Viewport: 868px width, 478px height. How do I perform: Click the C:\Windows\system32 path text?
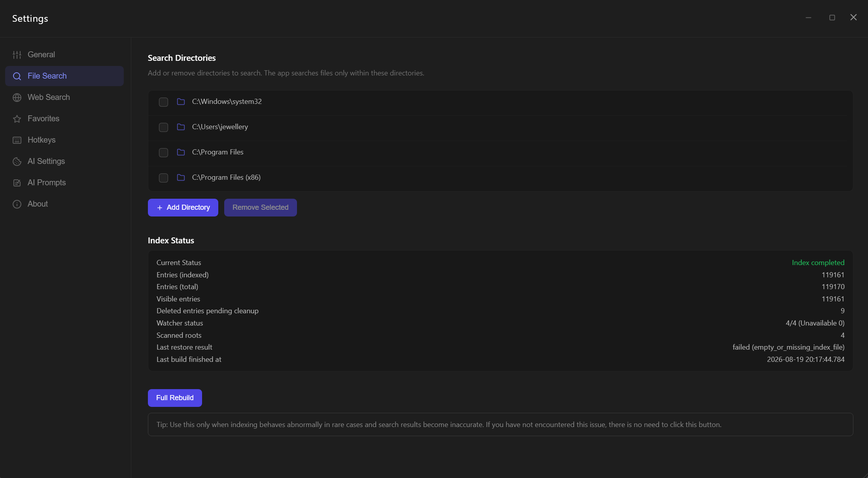pyautogui.click(x=227, y=102)
